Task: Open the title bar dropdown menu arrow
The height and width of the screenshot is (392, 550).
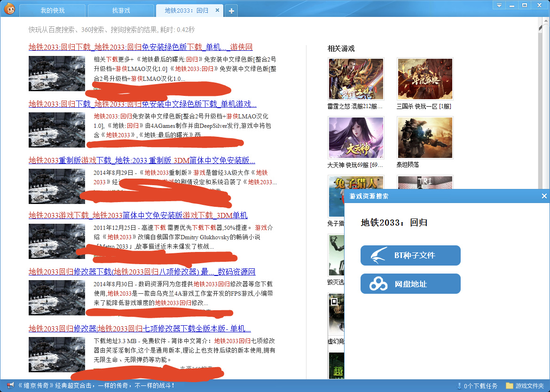Action: coord(499,5)
